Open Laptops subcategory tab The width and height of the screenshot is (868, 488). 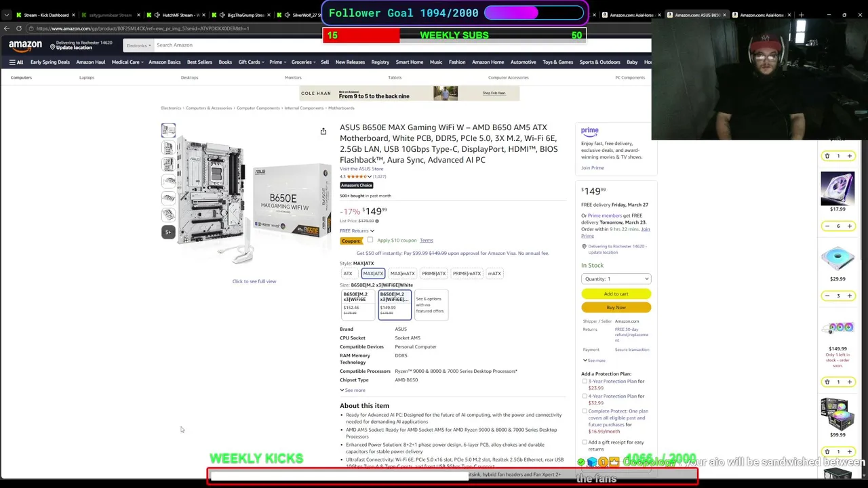87,78
